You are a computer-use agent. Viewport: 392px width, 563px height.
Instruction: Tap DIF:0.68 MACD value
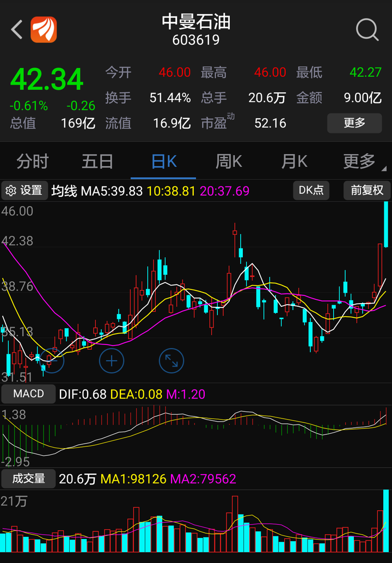click(x=83, y=394)
